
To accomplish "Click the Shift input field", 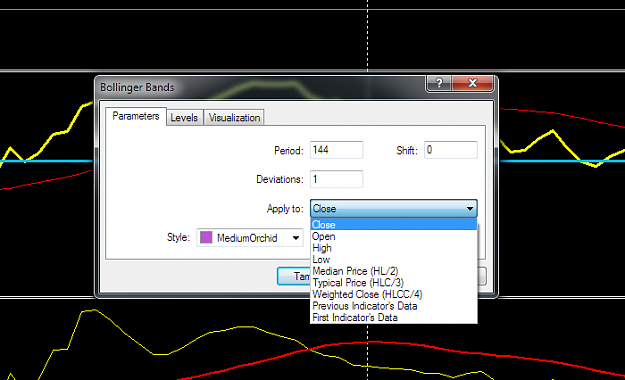I will pos(450,150).
